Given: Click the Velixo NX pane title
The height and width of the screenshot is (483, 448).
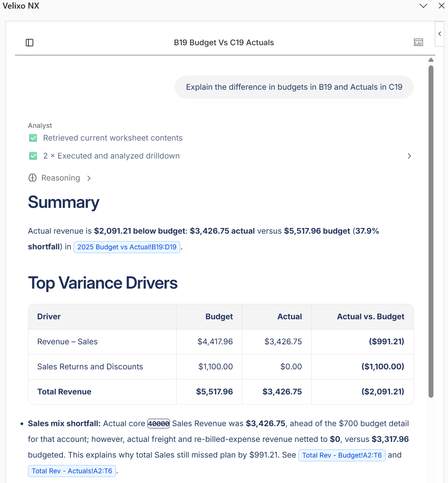Looking at the screenshot, I should [x=21, y=6].
